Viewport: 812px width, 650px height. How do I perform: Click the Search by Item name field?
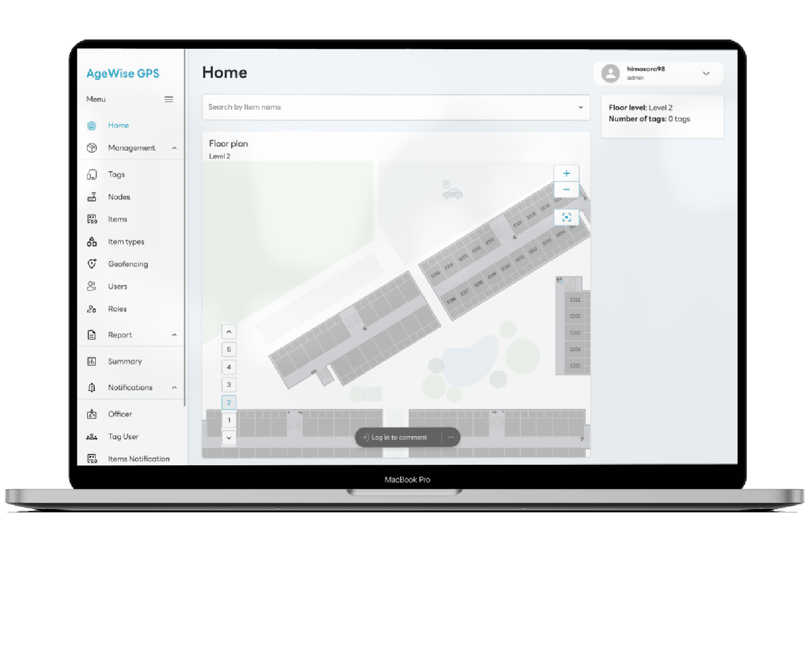click(390, 107)
